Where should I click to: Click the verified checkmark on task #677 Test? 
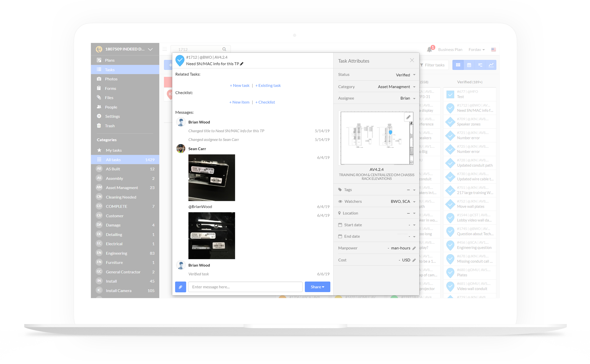pyautogui.click(x=451, y=94)
